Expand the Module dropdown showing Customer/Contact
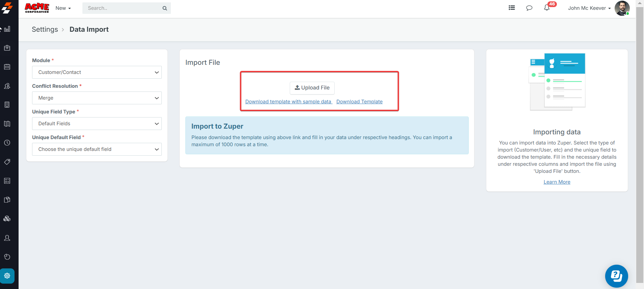Screen dimensions: 644x289 coord(97,72)
